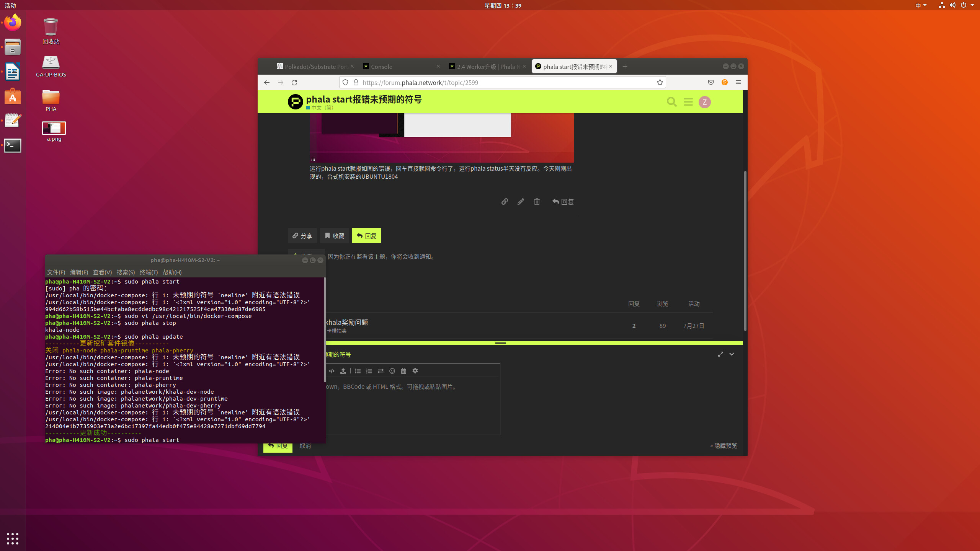Toggle full screen composer with the expand arrows
Image resolution: width=980 pixels, height=551 pixels.
point(720,354)
